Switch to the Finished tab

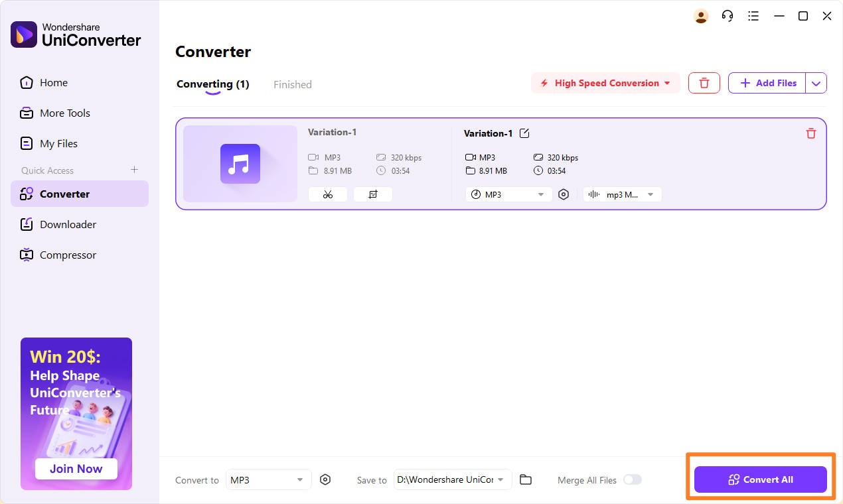point(293,84)
